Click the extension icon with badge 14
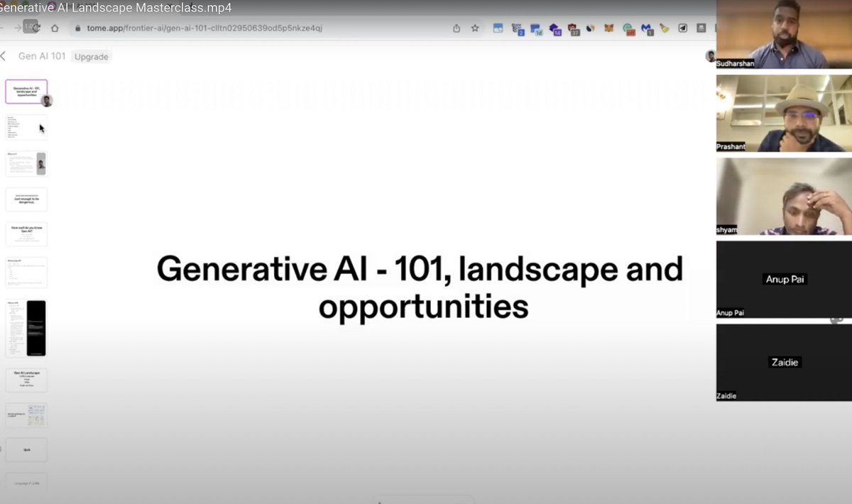The image size is (852, 504). (555, 29)
